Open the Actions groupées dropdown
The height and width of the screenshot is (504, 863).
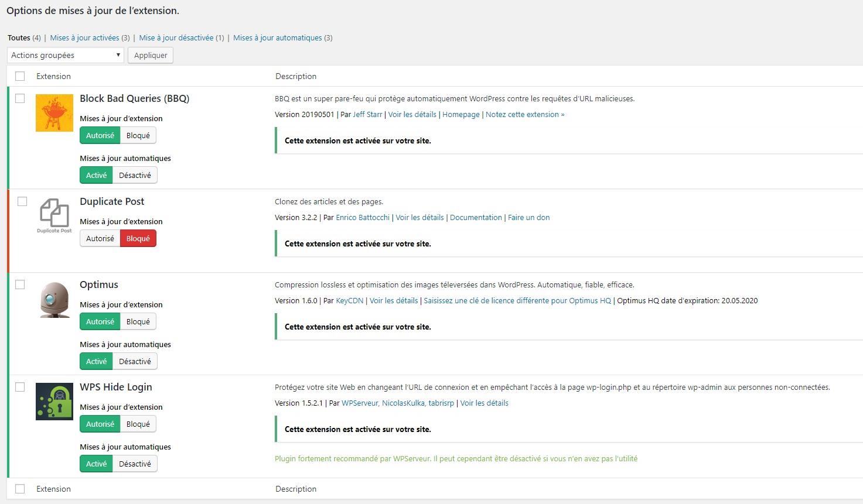(x=66, y=55)
